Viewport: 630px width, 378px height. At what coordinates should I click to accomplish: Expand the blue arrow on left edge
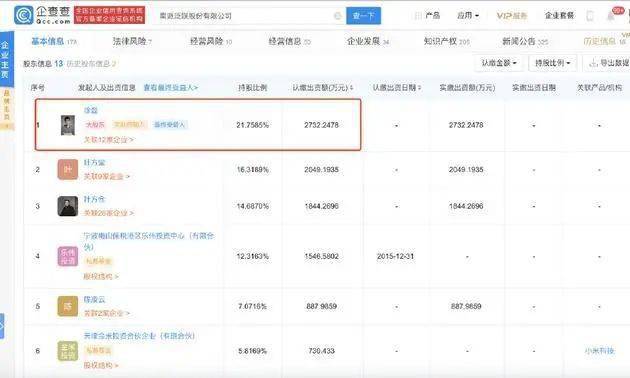pos(2,326)
